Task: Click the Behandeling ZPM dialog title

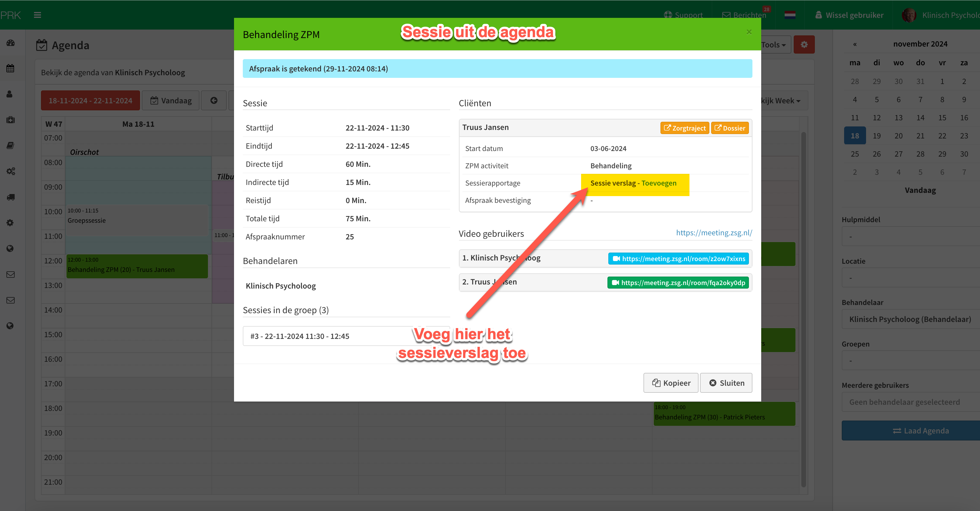Action: (281, 35)
